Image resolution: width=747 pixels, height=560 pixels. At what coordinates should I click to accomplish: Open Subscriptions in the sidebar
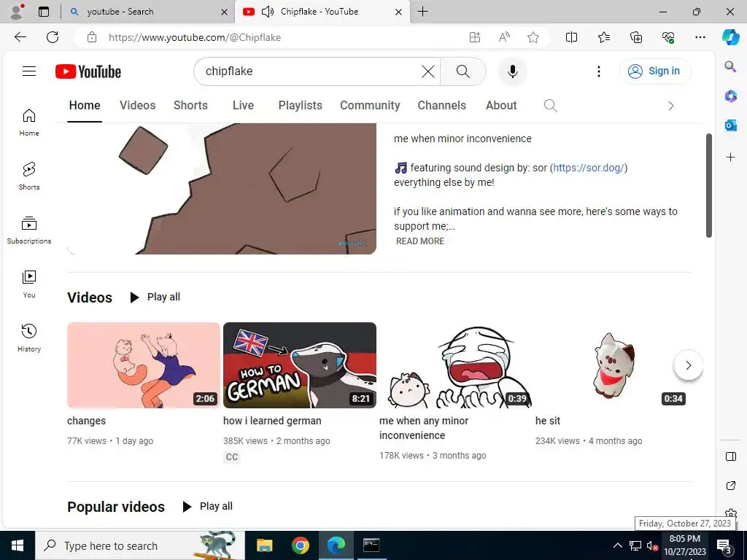click(29, 230)
